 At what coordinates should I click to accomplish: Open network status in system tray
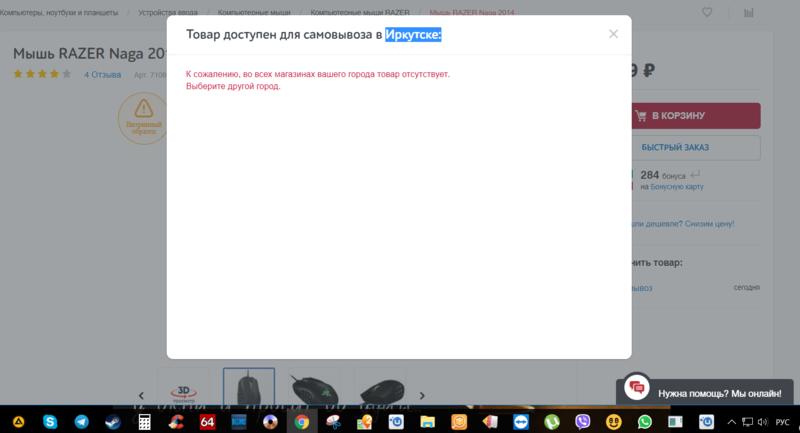point(747,422)
